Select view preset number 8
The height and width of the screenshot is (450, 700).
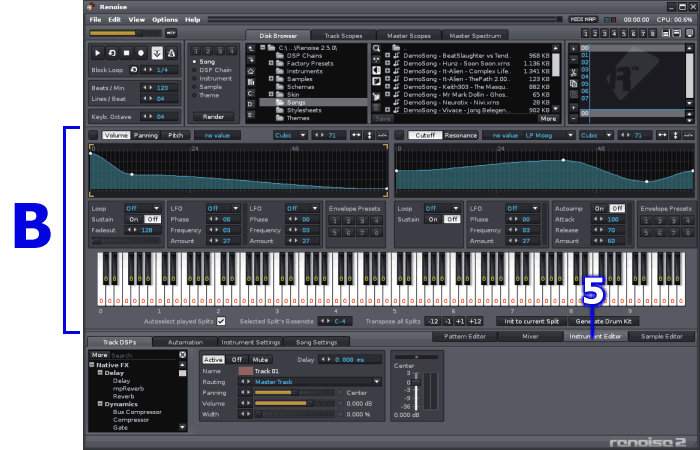coord(653,33)
